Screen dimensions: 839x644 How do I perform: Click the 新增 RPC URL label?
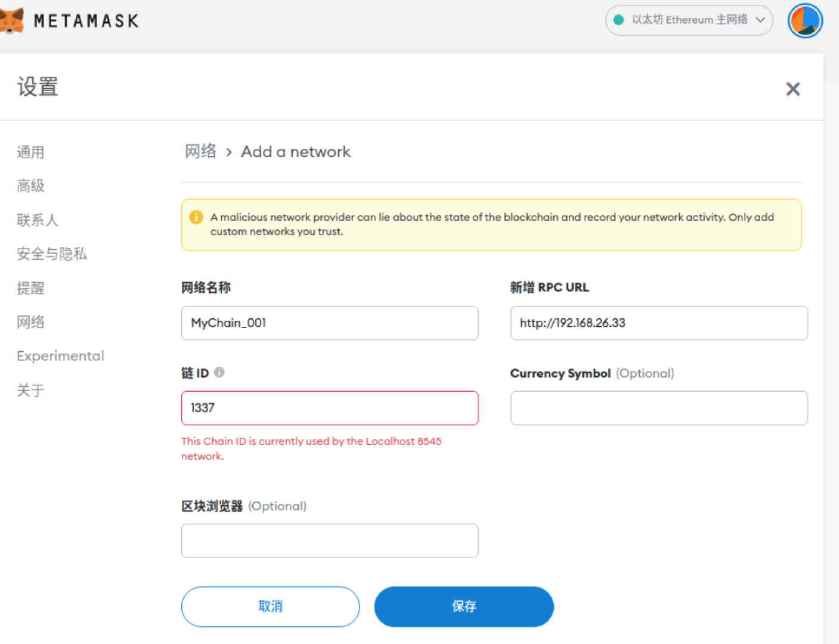549,287
